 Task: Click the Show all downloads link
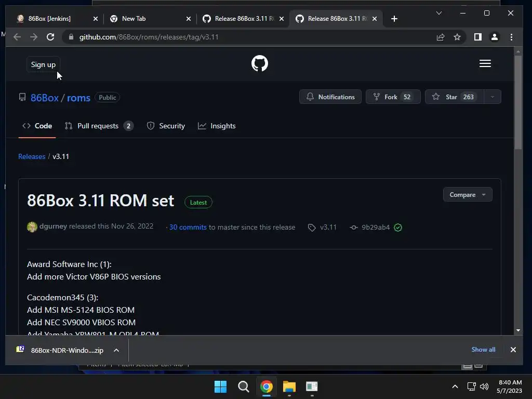483,350
